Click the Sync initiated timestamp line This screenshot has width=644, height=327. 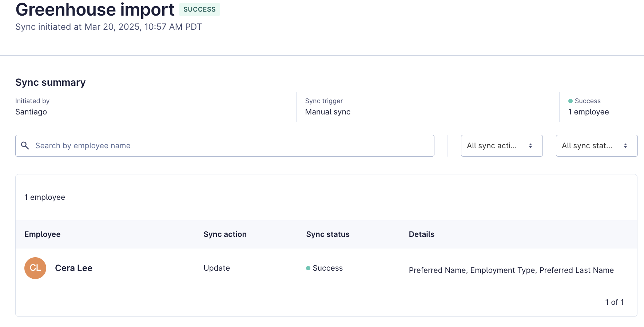click(x=108, y=27)
